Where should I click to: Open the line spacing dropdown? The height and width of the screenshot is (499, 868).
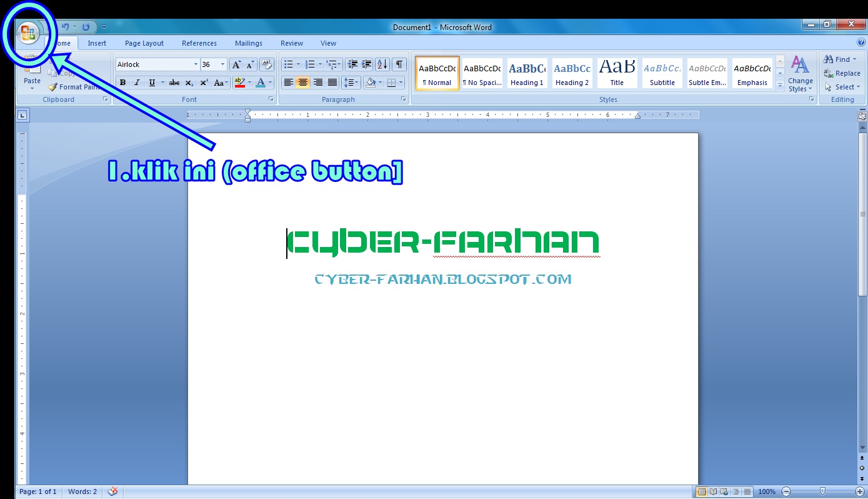tap(351, 83)
